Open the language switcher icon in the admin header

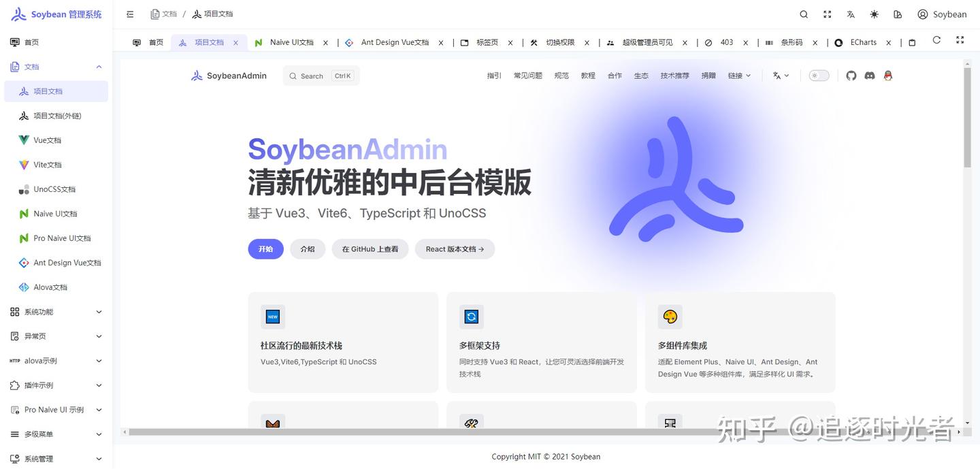(850, 14)
